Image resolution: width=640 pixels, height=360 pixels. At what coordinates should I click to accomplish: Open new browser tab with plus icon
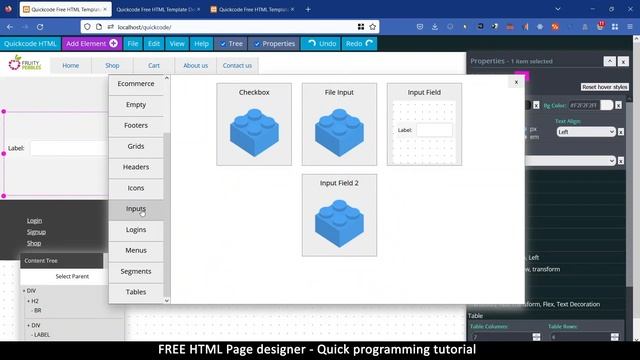click(308, 9)
